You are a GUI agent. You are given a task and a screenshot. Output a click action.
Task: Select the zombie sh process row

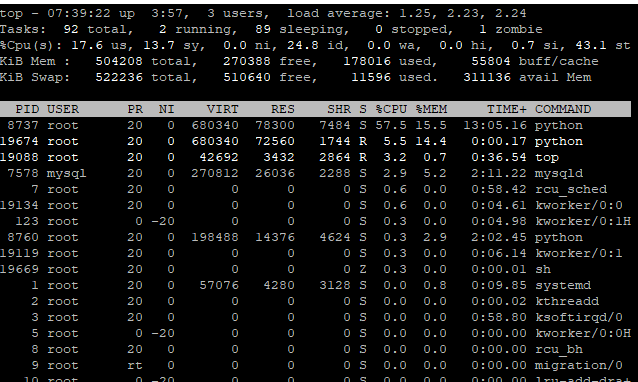[x=315, y=269]
